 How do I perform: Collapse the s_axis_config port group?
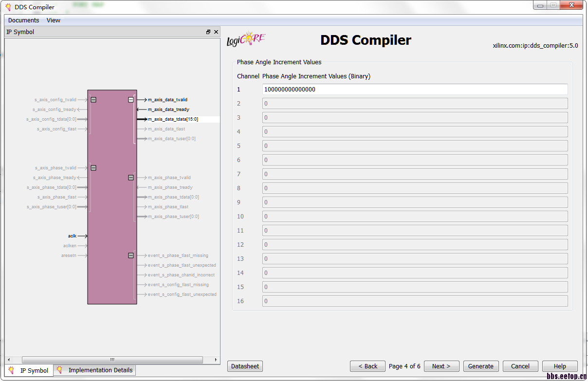point(93,100)
